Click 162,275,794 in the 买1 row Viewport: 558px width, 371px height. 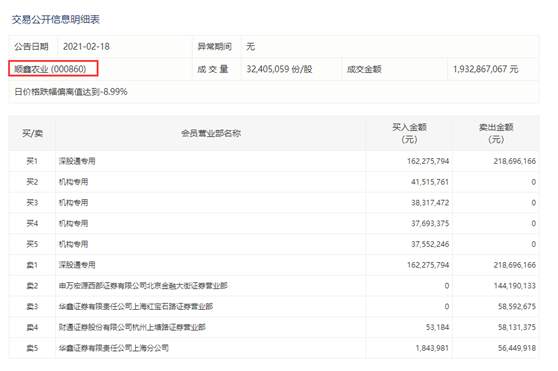point(428,161)
